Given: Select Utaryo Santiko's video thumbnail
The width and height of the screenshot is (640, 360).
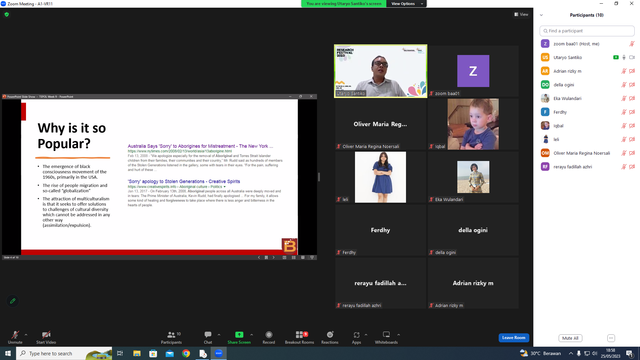Looking at the screenshot, I should [380, 71].
